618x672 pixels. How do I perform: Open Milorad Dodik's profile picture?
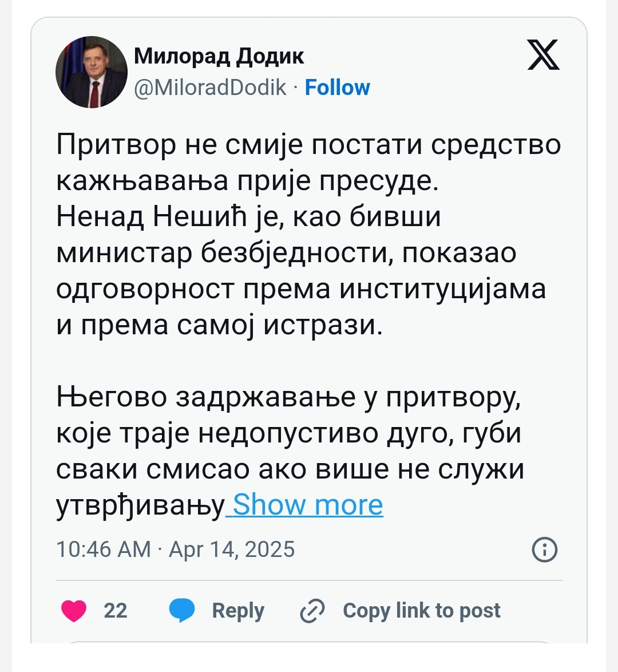tap(92, 72)
